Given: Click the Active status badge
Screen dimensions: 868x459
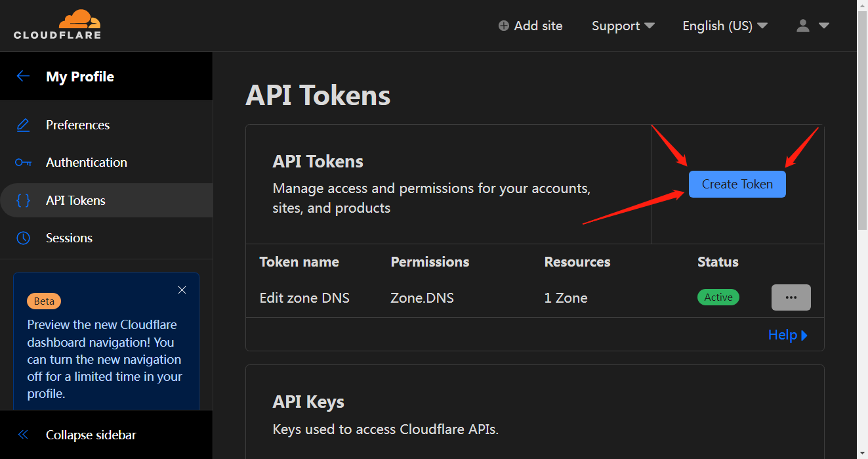Looking at the screenshot, I should click(x=718, y=297).
